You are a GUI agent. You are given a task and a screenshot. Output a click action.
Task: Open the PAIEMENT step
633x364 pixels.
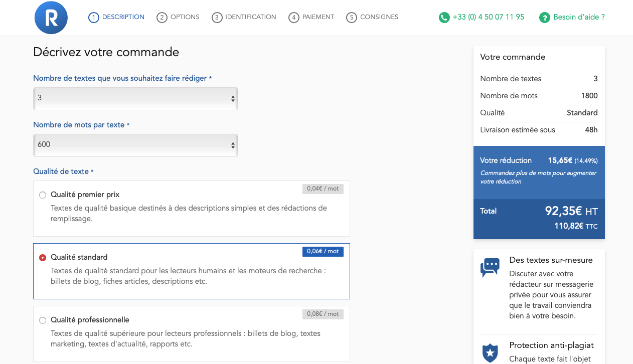(x=318, y=17)
